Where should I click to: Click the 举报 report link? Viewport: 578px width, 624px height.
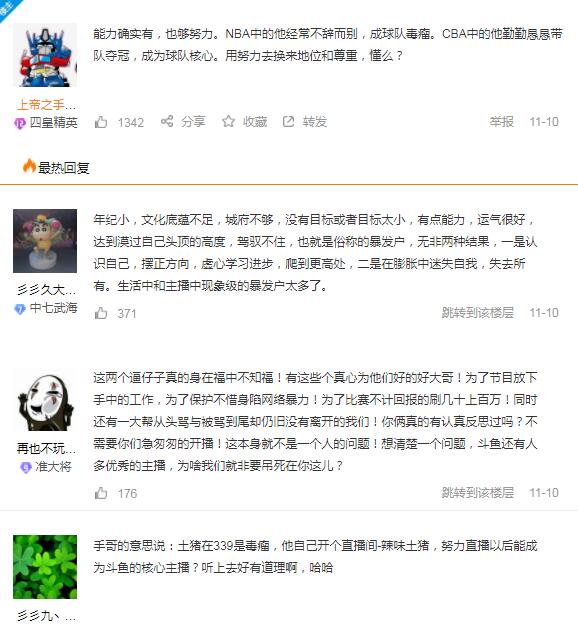click(502, 121)
